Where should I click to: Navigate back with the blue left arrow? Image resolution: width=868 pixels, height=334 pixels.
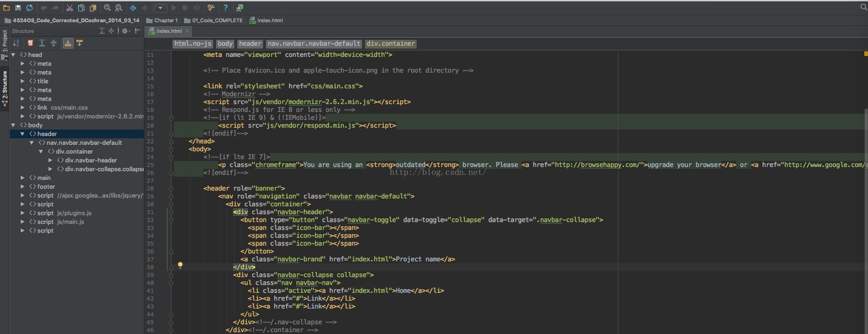[133, 8]
